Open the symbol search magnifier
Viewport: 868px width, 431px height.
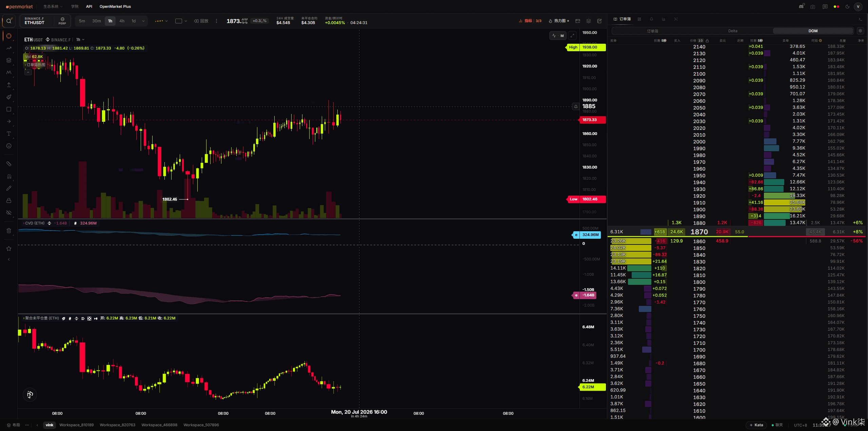[9, 21]
